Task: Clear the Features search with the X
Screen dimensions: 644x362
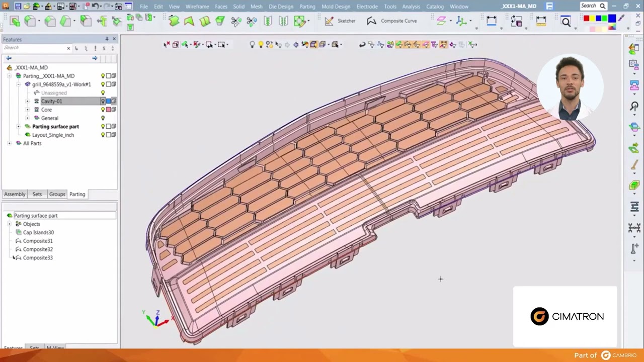Action: point(68,48)
